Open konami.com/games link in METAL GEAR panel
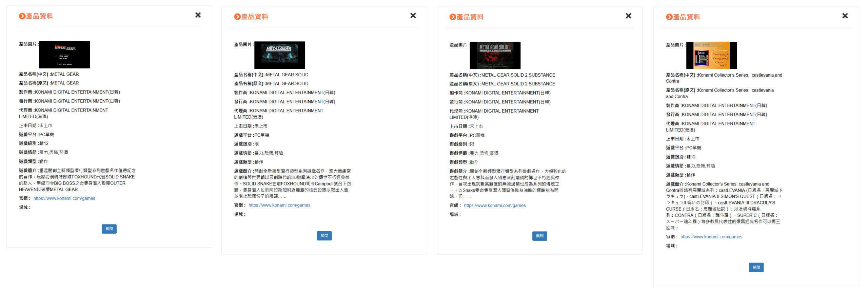 (64, 198)
